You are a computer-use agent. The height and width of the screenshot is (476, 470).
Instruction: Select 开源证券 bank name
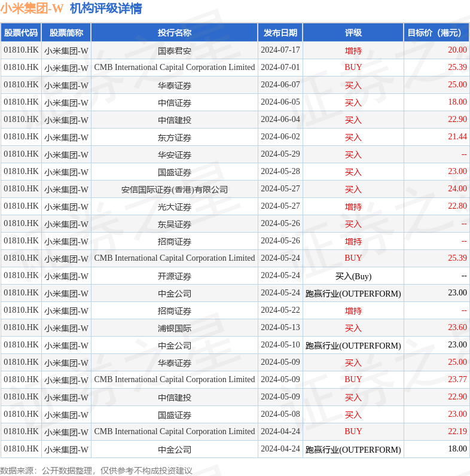[x=174, y=276]
